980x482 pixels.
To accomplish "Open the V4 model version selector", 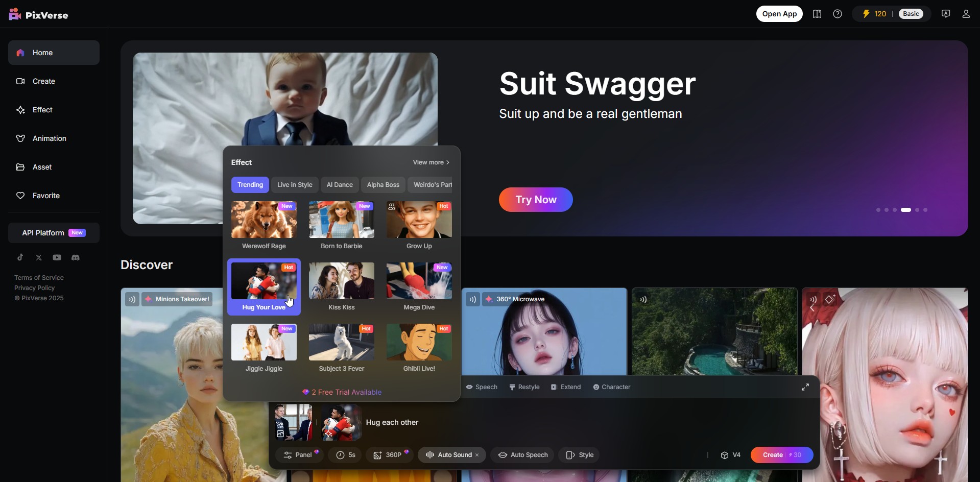I will [x=731, y=455].
